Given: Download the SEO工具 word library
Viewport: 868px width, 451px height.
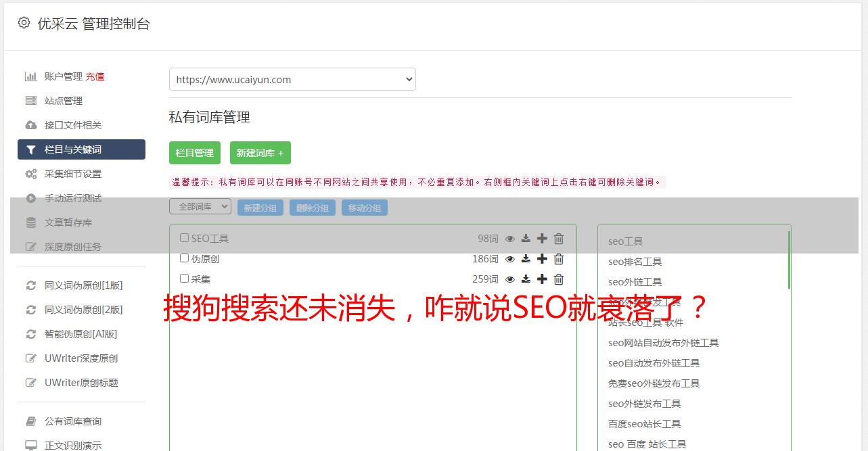Looking at the screenshot, I should pos(526,239).
